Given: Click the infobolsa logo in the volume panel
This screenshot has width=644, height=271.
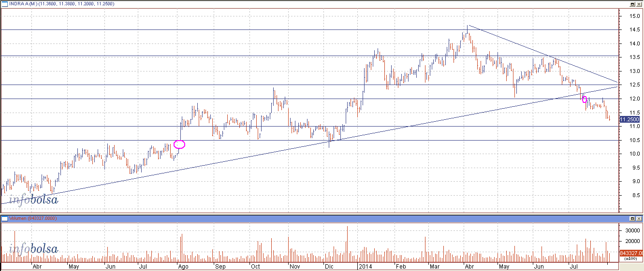Looking at the screenshot, I should click(x=33, y=249).
